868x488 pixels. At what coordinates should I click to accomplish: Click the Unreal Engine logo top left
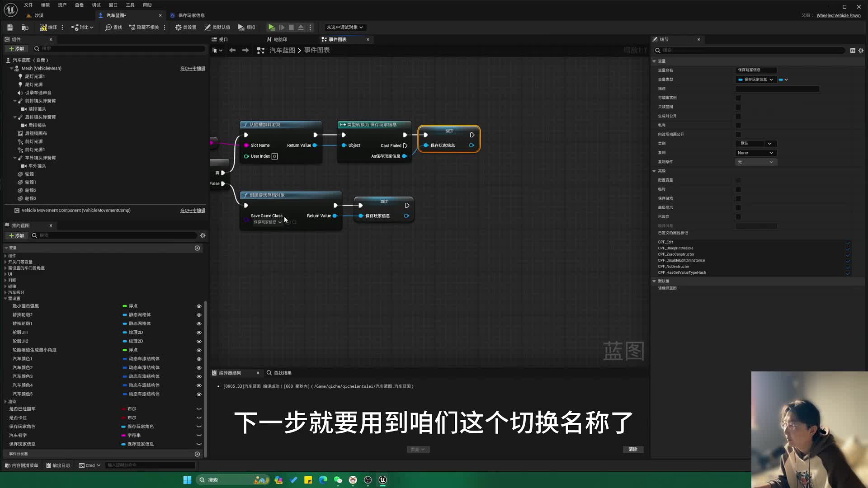pyautogui.click(x=10, y=9)
